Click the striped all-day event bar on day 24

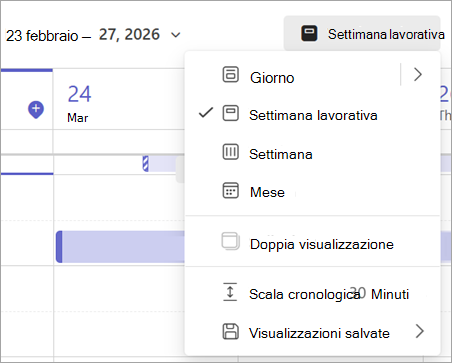click(163, 164)
